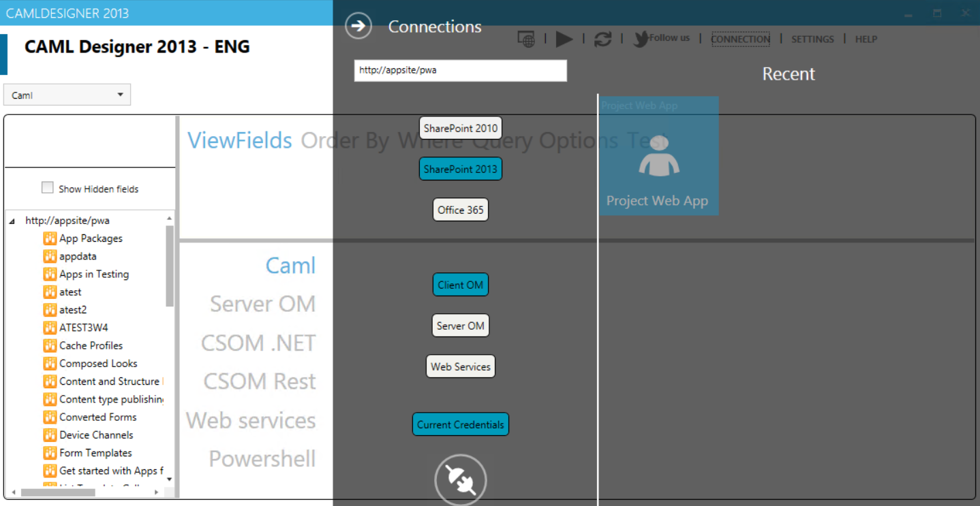The width and height of the screenshot is (980, 506).
Task: Click the Apps in Testing list icon
Action: pyautogui.click(x=50, y=274)
